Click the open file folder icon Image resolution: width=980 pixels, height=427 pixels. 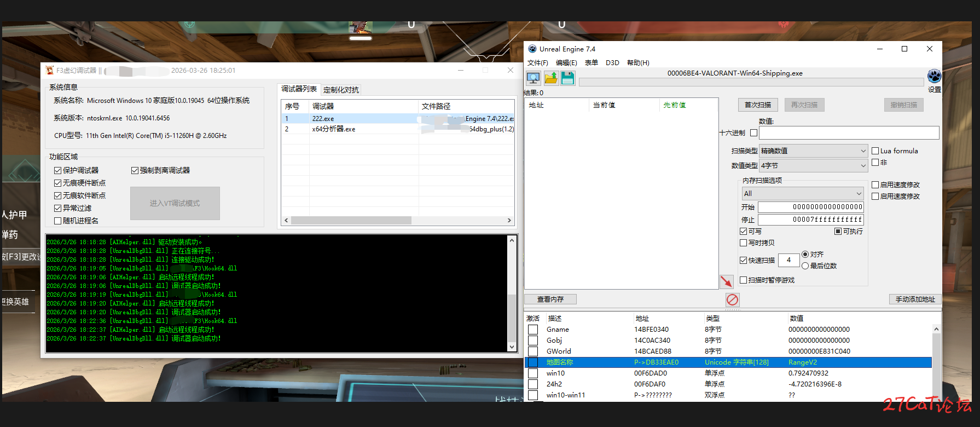(550, 78)
